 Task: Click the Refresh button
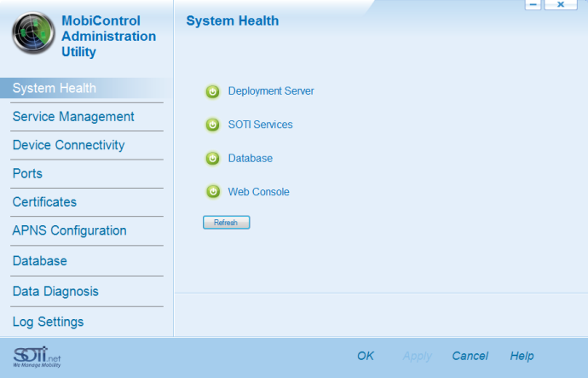pyautogui.click(x=226, y=222)
